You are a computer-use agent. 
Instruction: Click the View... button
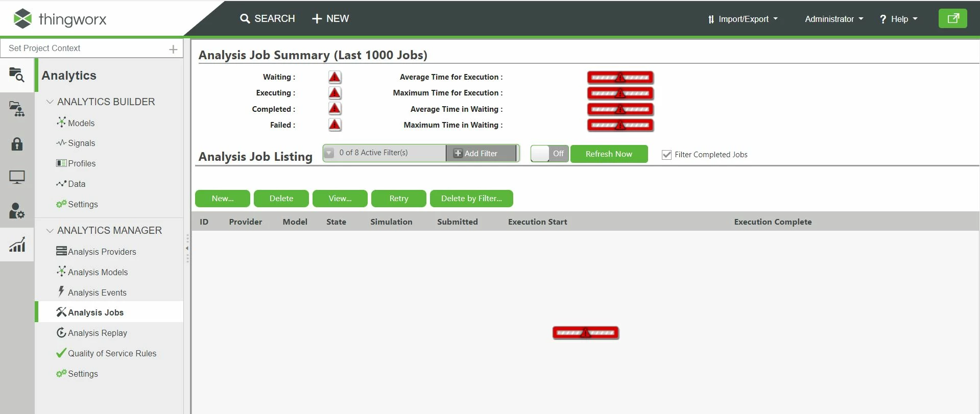tap(340, 199)
